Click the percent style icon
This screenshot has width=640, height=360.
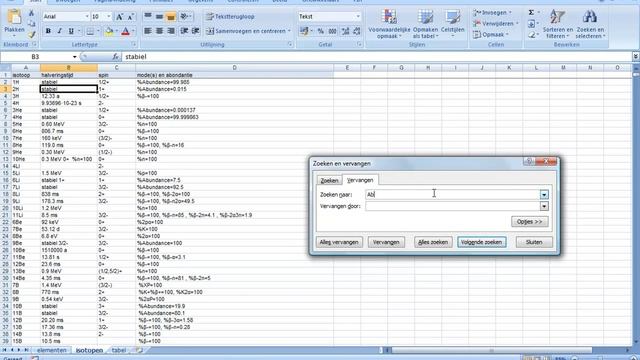pyautogui.click(x=321, y=31)
